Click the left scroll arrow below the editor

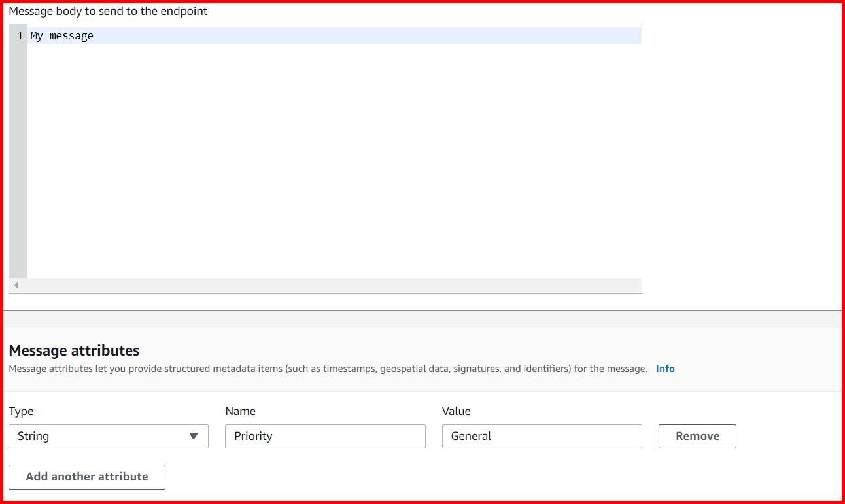[x=16, y=285]
